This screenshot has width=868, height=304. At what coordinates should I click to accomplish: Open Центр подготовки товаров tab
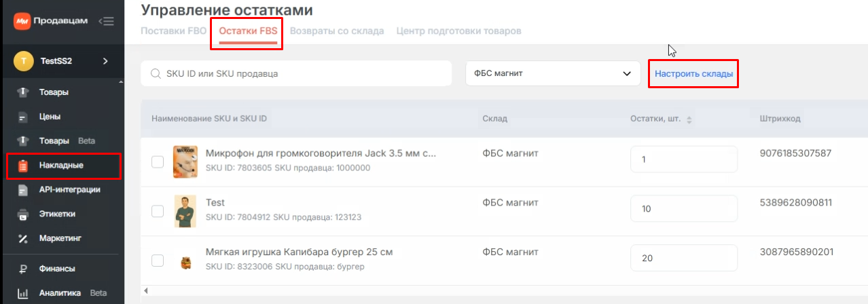click(x=458, y=31)
